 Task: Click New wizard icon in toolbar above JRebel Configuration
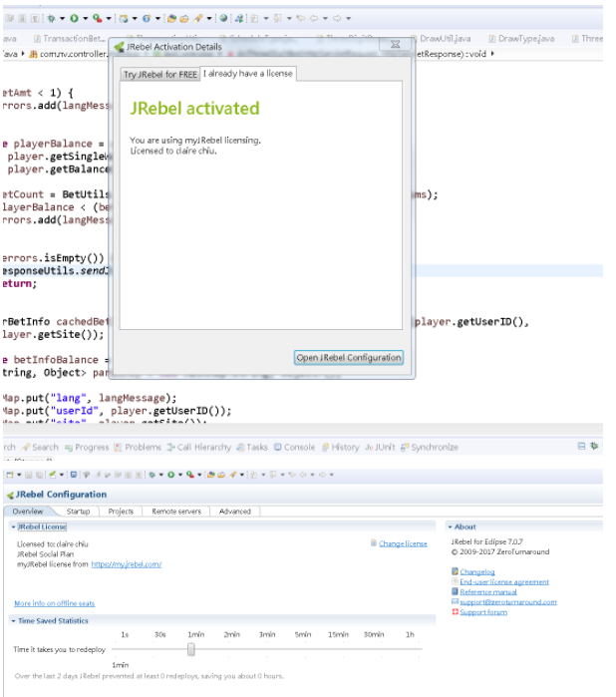tap(10, 475)
